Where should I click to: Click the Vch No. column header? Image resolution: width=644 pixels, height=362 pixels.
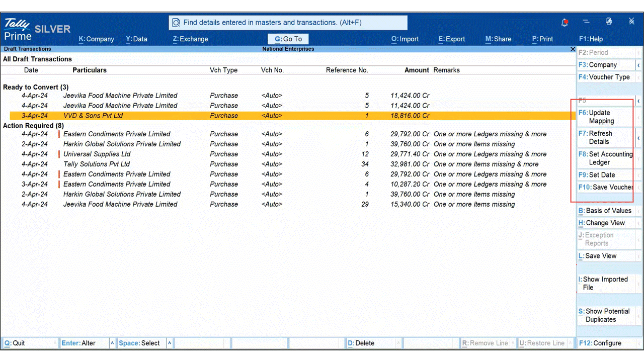(273, 70)
